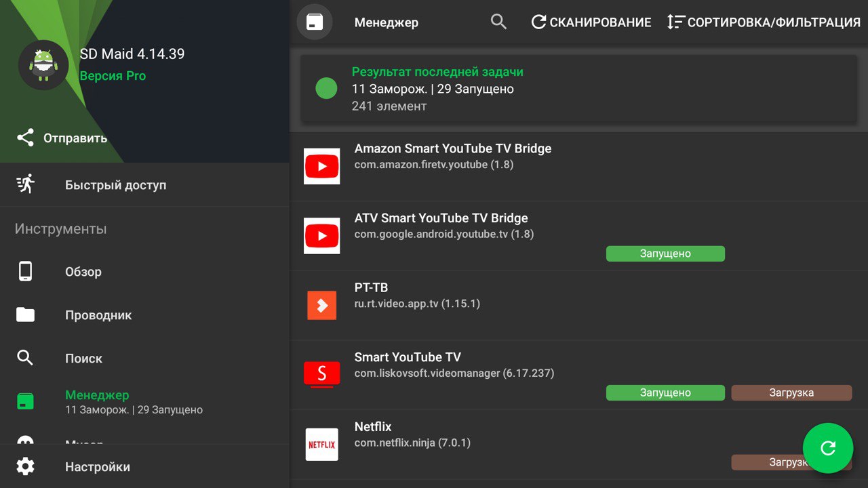This screenshot has width=868, height=488.
Task: Click the SD Maid 4.14.39 title
Action: [x=132, y=54]
